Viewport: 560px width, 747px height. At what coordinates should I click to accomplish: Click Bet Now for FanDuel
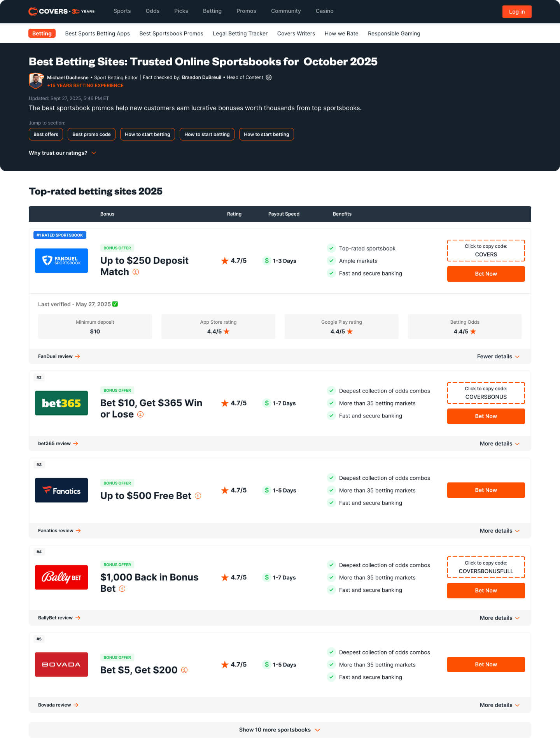(x=486, y=274)
